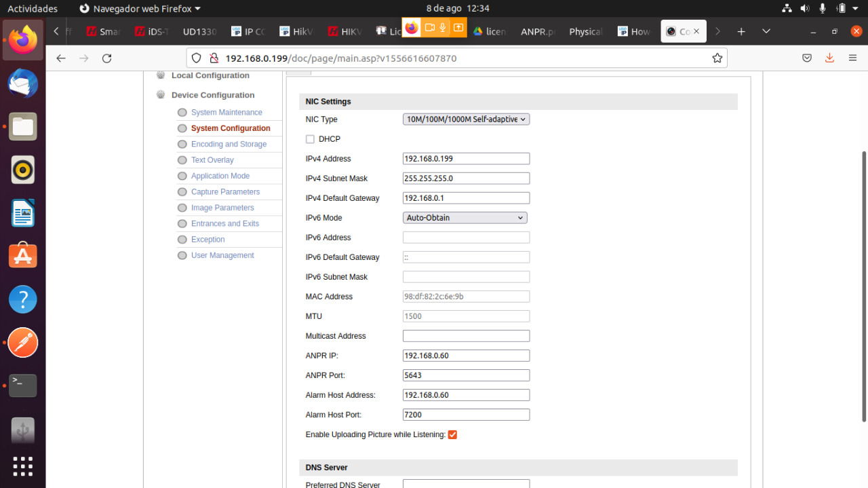Expand the IPv6 Mode dropdown
Viewport: 868px width, 488px height.
coord(465,218)
